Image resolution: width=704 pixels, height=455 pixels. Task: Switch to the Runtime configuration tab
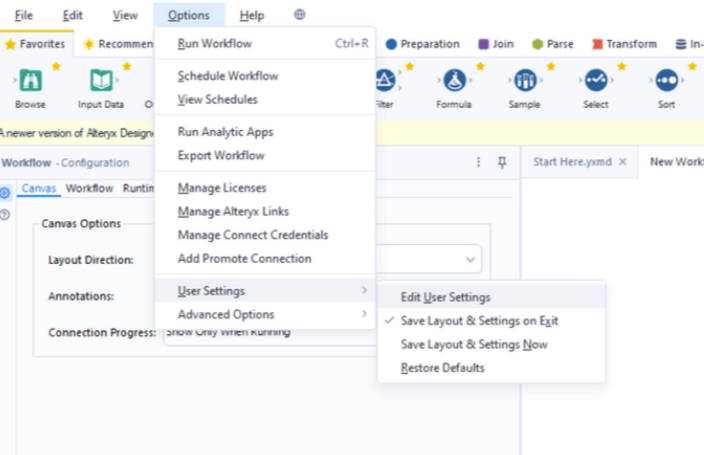138,188
